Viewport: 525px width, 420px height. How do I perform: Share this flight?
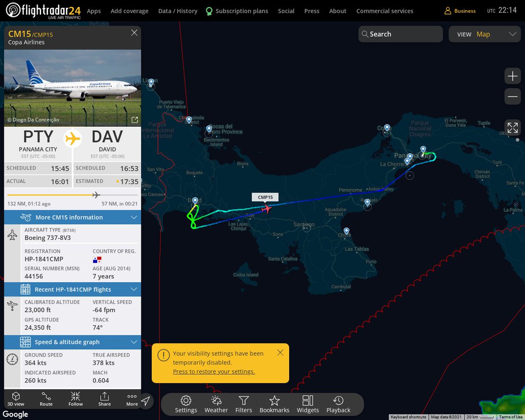[104, 399]
